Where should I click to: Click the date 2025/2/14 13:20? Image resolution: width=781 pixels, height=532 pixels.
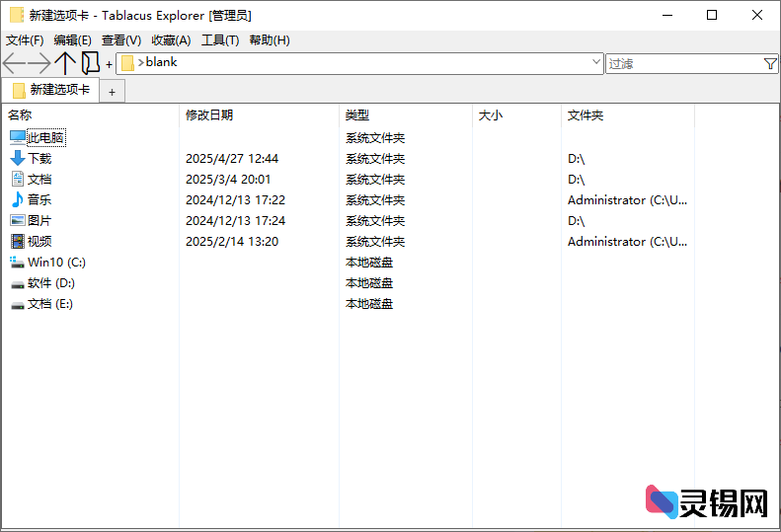click(232, 242)
